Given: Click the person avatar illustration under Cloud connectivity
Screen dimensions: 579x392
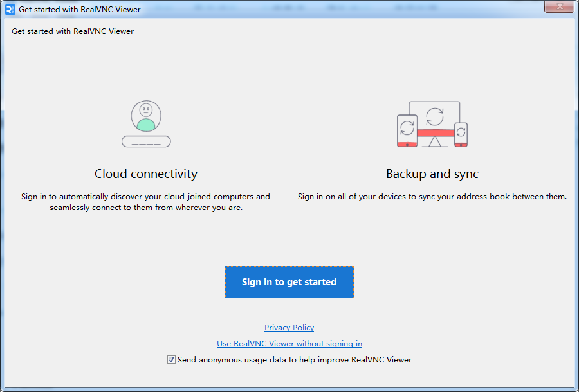Looking at the screenshot, I should tap(146, 117).
